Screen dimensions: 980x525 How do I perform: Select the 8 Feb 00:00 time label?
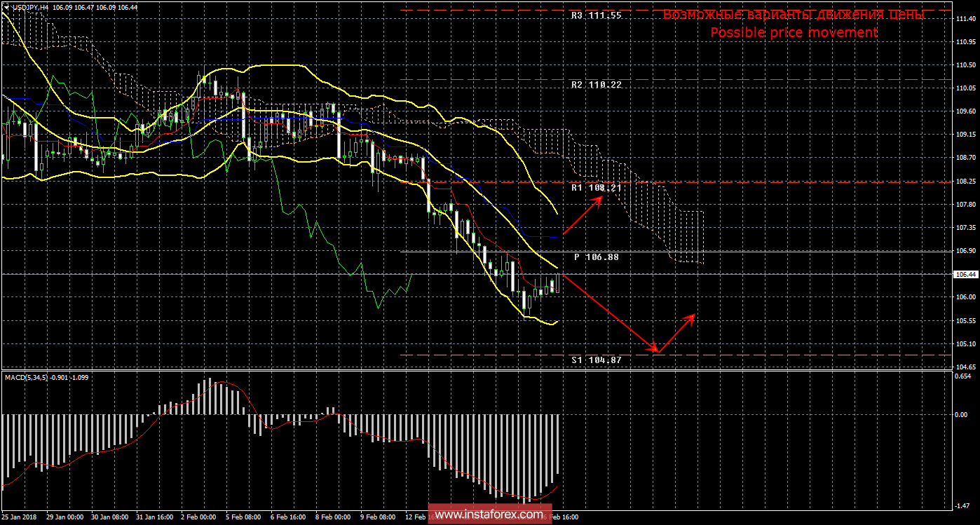[x=333, y=517]
